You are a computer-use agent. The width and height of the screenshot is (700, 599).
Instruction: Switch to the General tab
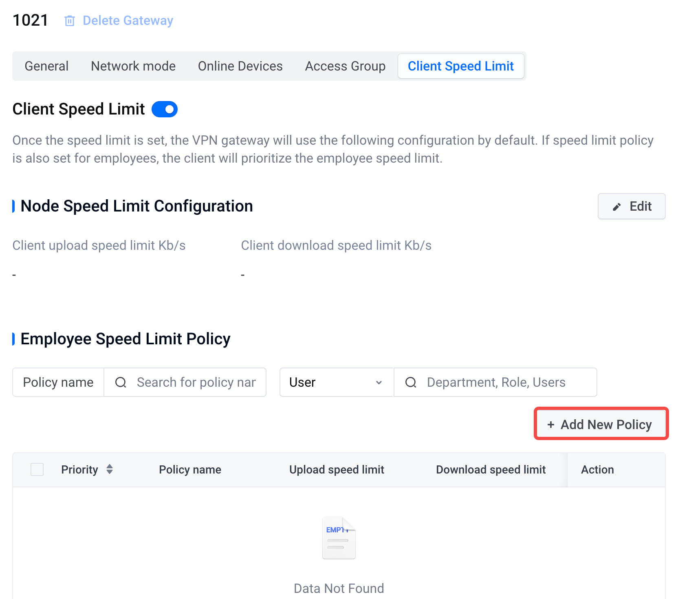tap(46, 66)
